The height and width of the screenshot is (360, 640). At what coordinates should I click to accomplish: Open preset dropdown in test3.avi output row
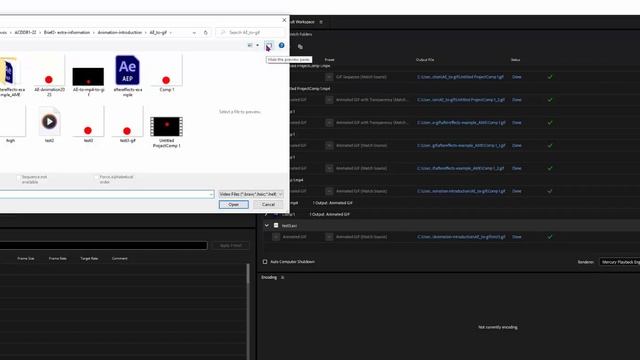[329, 237]
